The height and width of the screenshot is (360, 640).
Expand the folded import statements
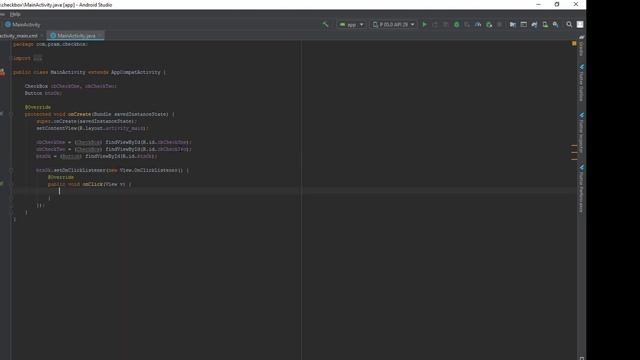(38, 58)
